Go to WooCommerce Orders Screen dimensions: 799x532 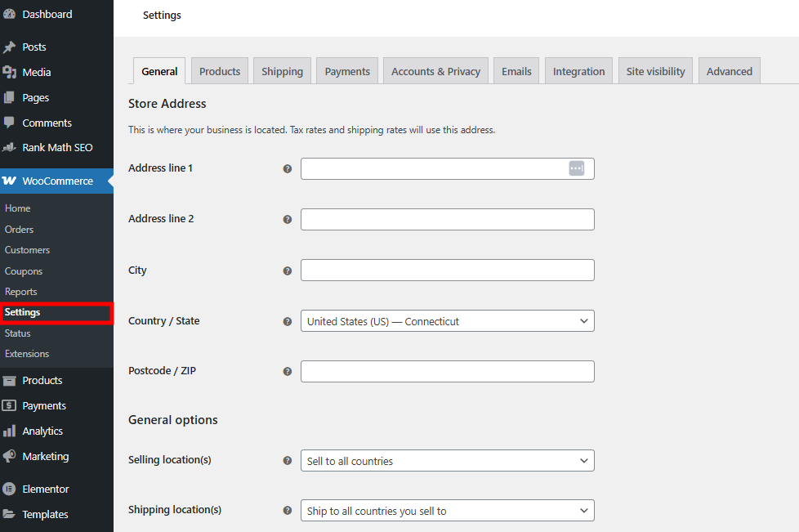pyautogui.click(x=18, y=229)
